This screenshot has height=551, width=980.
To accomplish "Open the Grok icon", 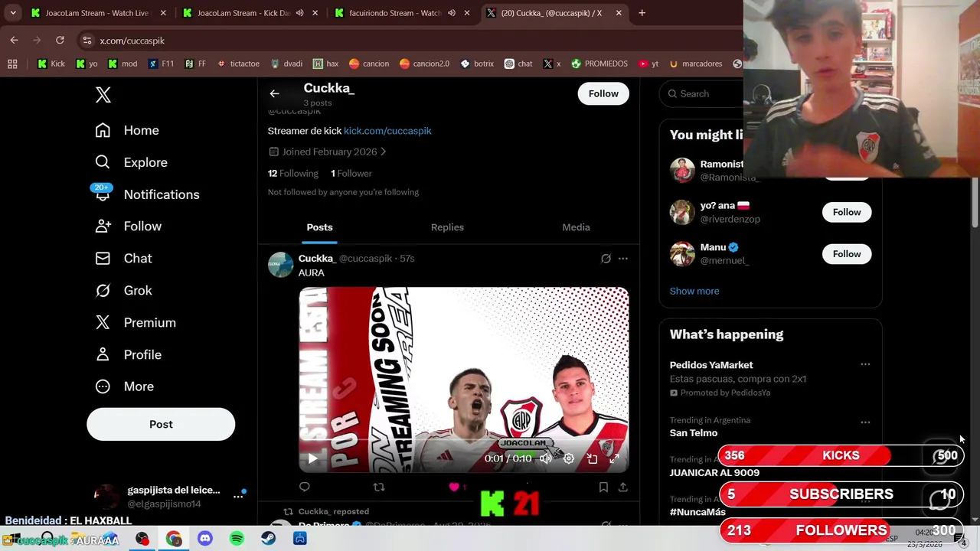I will (103, 291).
